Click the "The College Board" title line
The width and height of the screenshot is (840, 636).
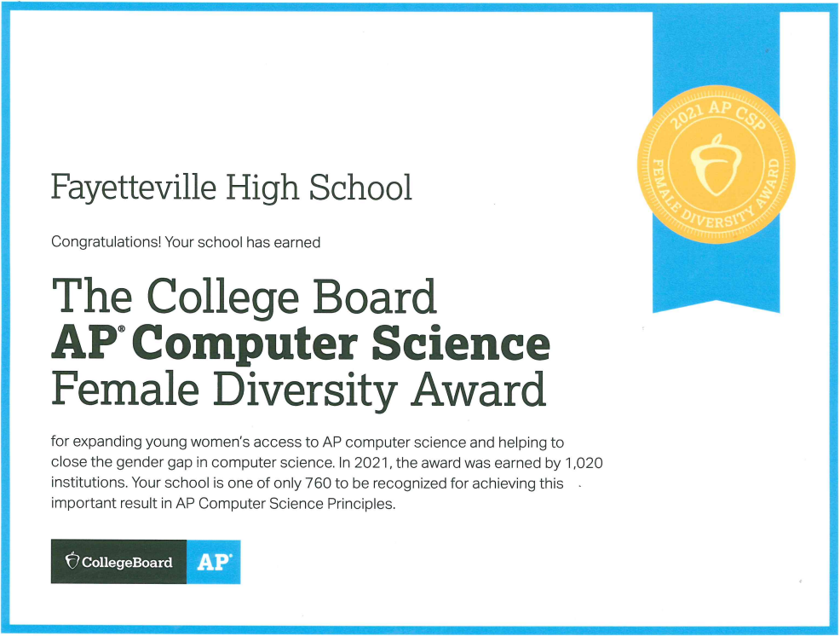click(245, 297)
